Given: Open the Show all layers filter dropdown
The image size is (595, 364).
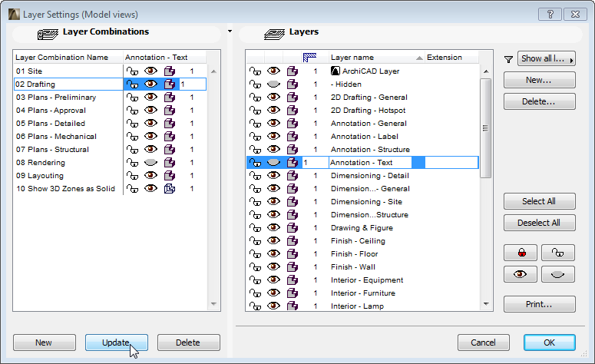Looking at the screenshot, I should tap(546, 59).
